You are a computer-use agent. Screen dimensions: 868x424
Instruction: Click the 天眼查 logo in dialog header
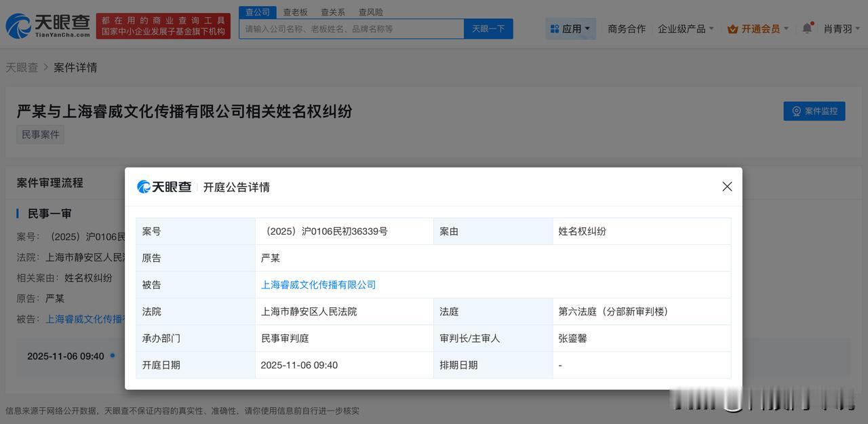[164, 187]
